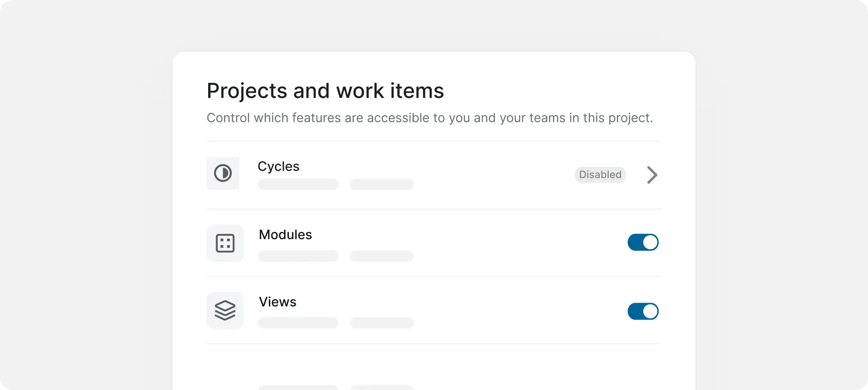Toggle off the Modules feature
Viewport: 868px width, 390px height.
(x=643, y=243)
